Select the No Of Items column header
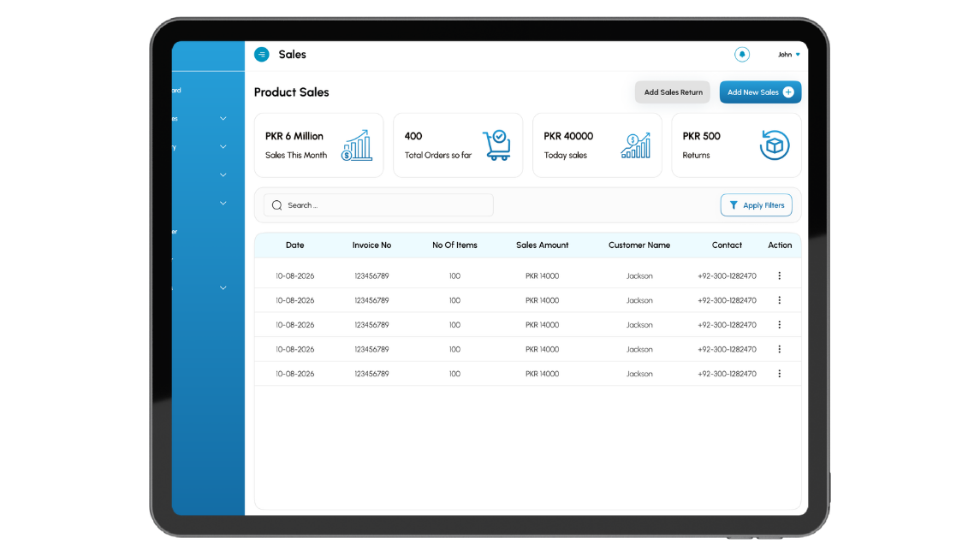The height and width of the screenshot is (556, 980). coord(455,245)
